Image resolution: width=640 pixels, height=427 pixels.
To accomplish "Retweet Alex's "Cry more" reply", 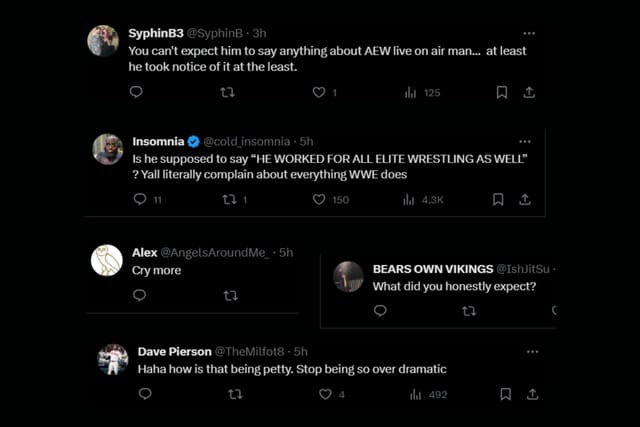I will click(x=231, y=295).
